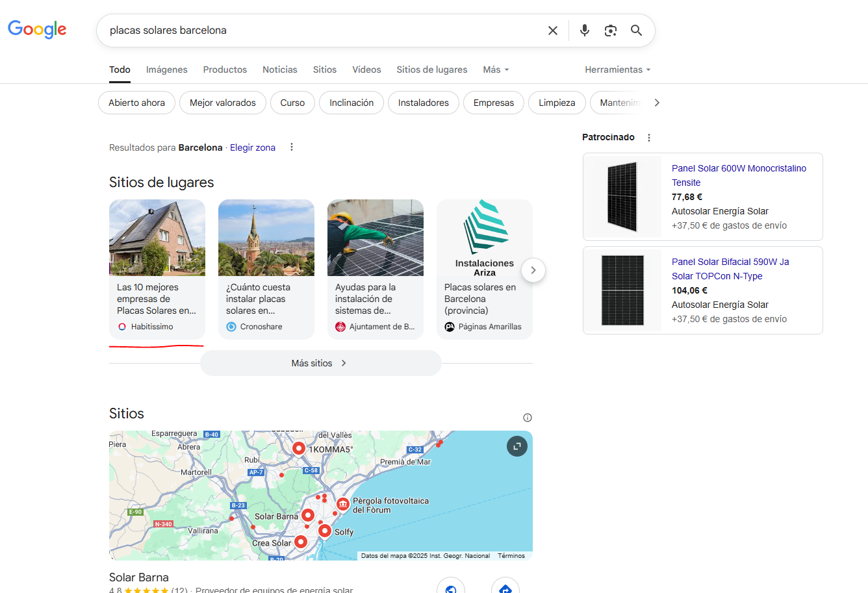Image resolution: width=868 pixels, height=593 pixels.
Task: Open the Patrocinado three-dot menu
Action: (648, 138)
